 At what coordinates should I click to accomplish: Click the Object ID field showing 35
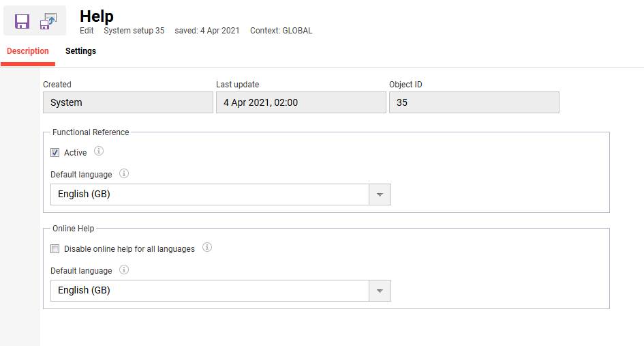click(474, 102)
